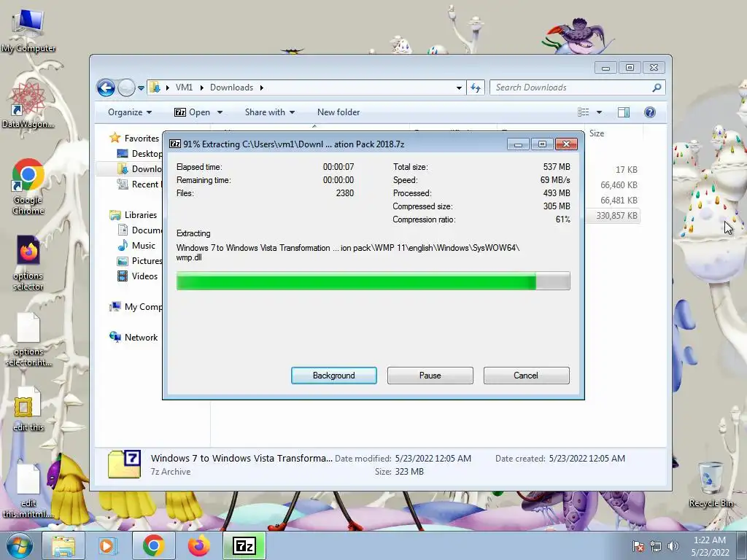Open Music library in sidebar
The image size is (747, 560).
pos(136,245)
